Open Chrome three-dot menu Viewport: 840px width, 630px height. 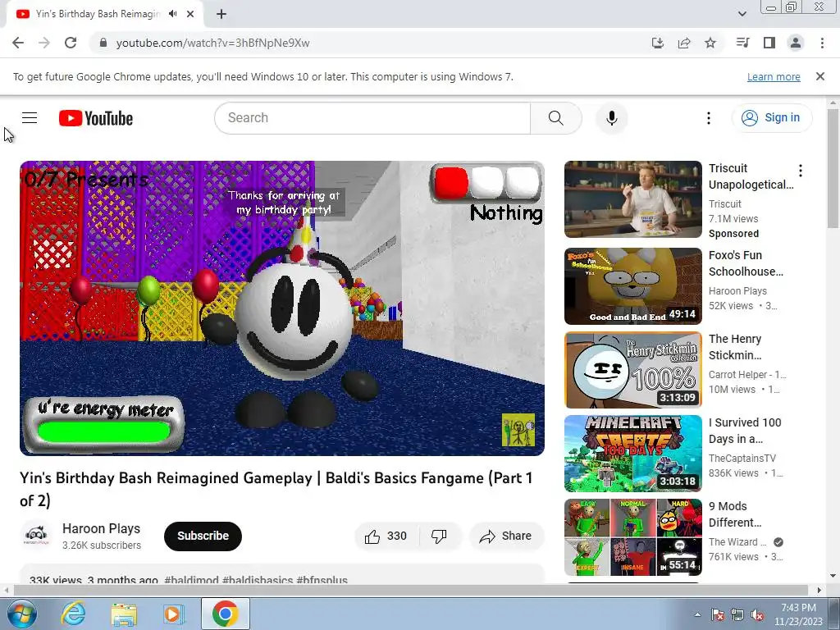tap(822, 43)
